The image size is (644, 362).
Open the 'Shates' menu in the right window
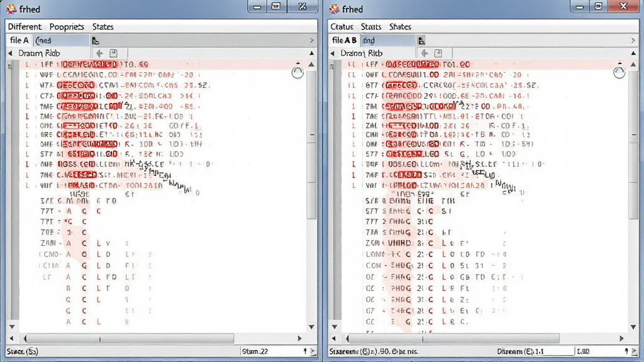tap(400, 26)
